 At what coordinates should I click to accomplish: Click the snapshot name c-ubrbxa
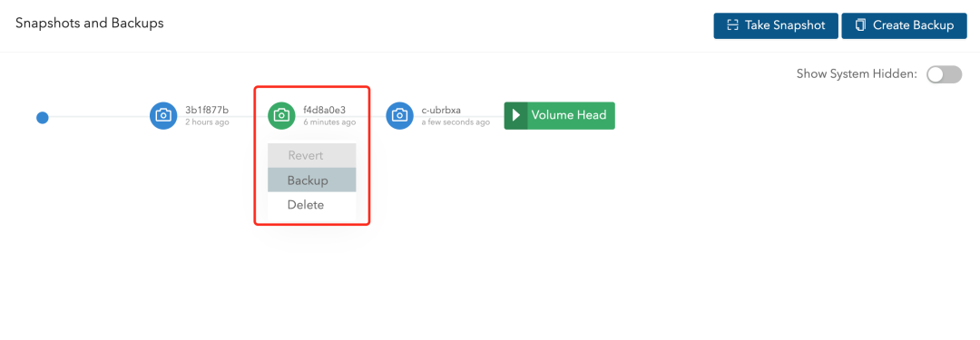pyautogui.click(x=441, y=111)
